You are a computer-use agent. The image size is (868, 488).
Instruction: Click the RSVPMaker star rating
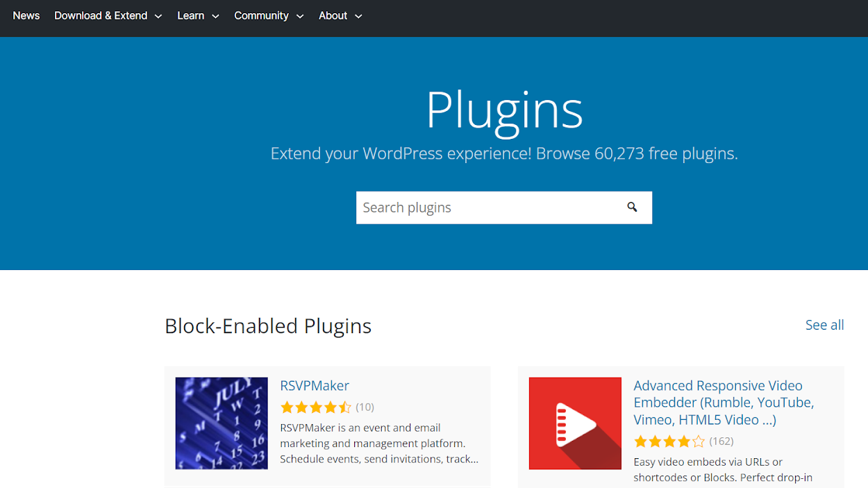point(316,407)
